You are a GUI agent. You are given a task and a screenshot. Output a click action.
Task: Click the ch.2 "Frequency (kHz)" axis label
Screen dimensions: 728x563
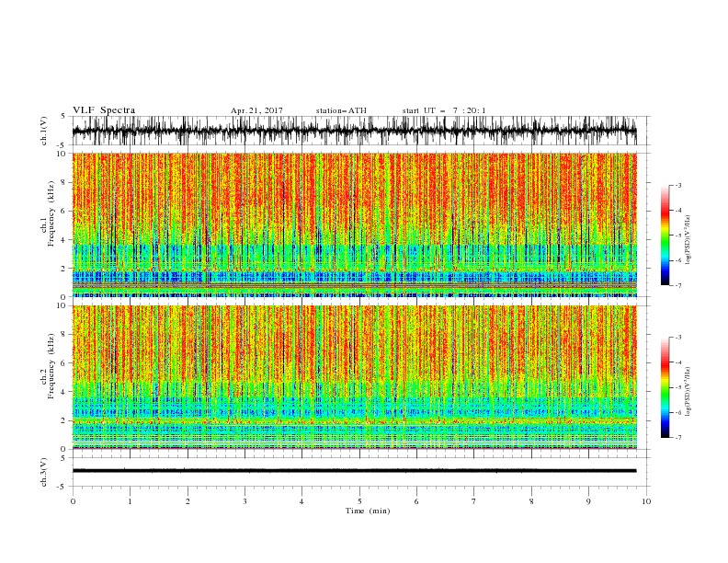click(x=51, y=366)
